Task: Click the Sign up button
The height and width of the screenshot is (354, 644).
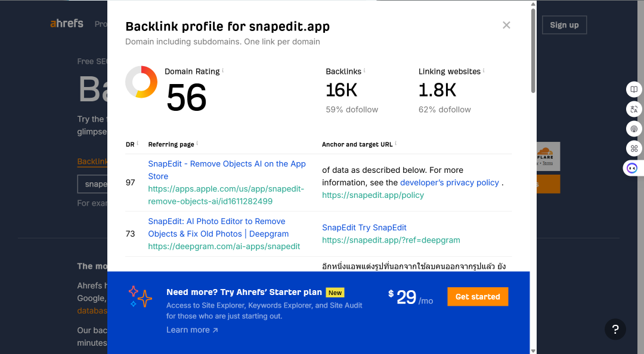Action: (x=564, y=25)
